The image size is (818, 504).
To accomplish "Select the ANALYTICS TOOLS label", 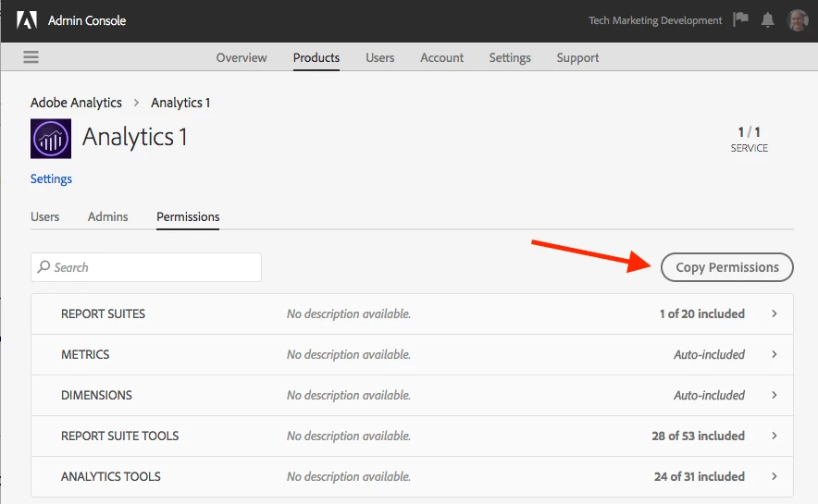I will pyautogui.click(x=111, y=476).
